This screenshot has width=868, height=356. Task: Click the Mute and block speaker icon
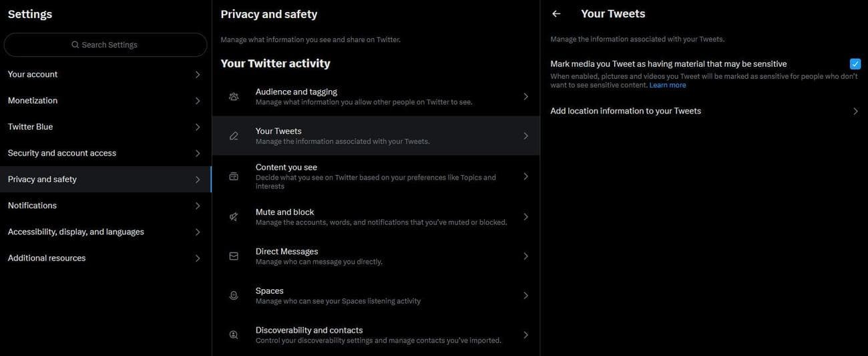click(234, 217)
